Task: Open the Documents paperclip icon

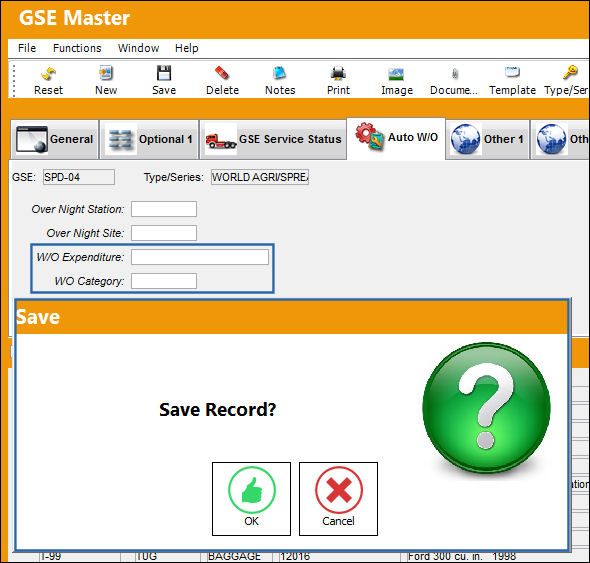Action: [455, 74]
